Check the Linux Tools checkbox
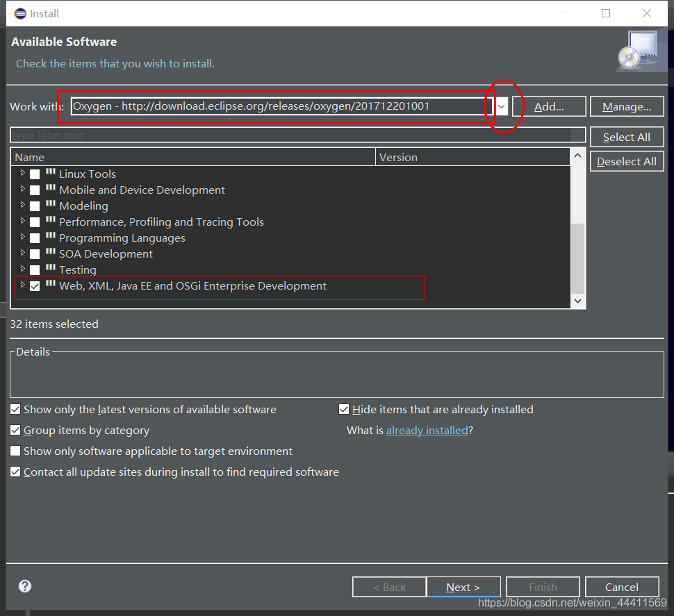This screenshot has height=616, width=674. click(35, 174)
